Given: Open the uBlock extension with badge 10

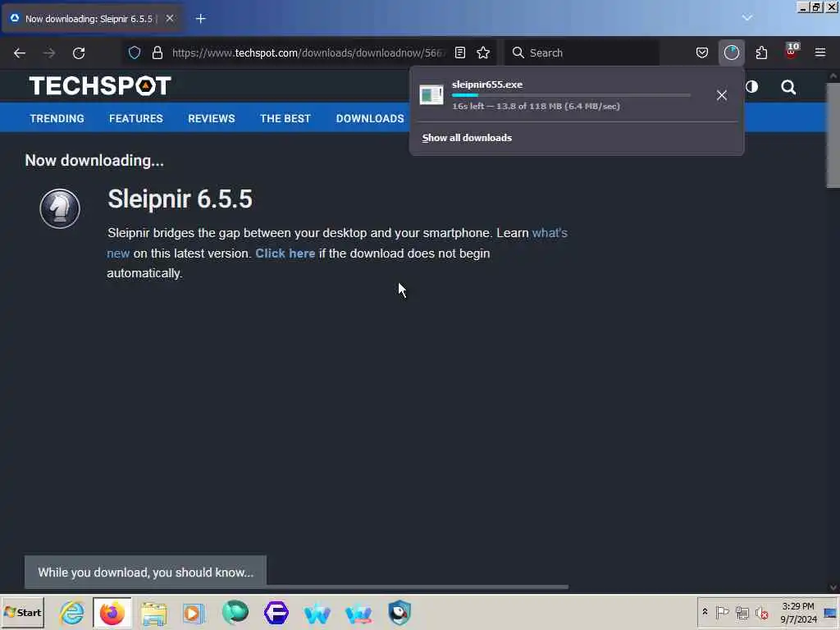Looking at the screenshot, I should pos(792,52).
